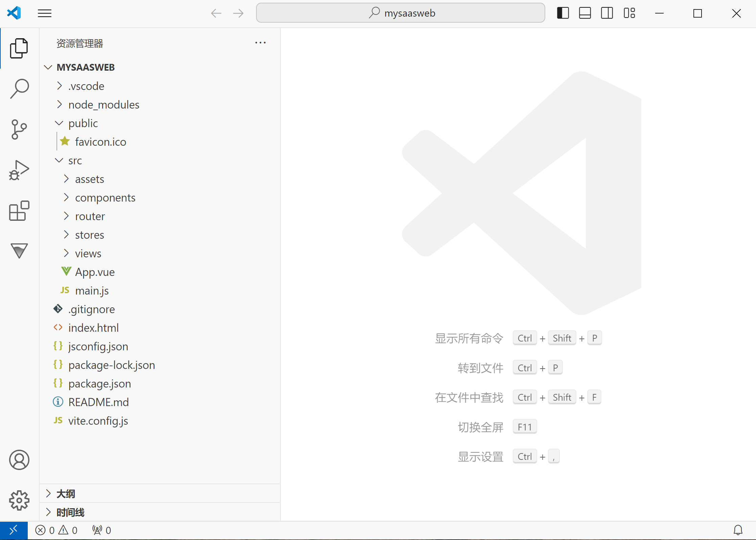Image resolution: width=756 pixels, height=540 pixels.
Task: Open App.vue file
Action: click(95, 272)
